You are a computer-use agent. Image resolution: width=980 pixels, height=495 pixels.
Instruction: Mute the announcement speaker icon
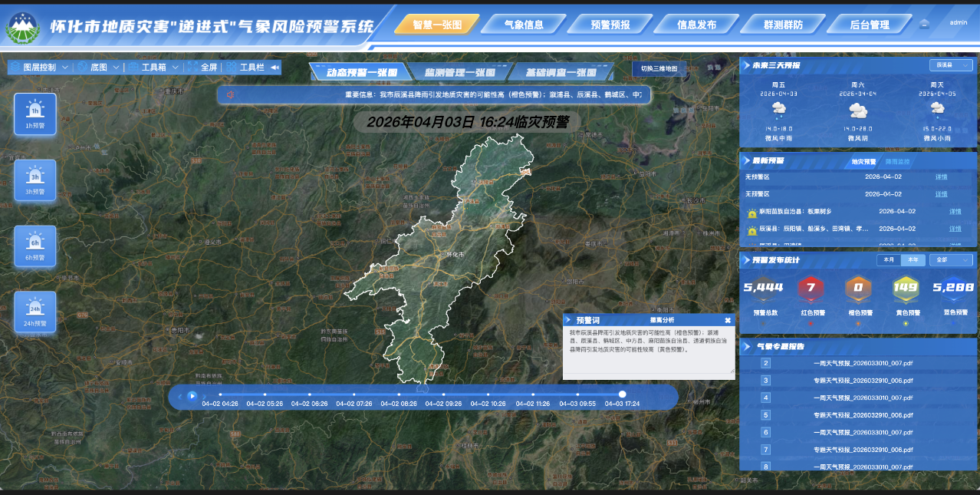(x=230, y=95)
